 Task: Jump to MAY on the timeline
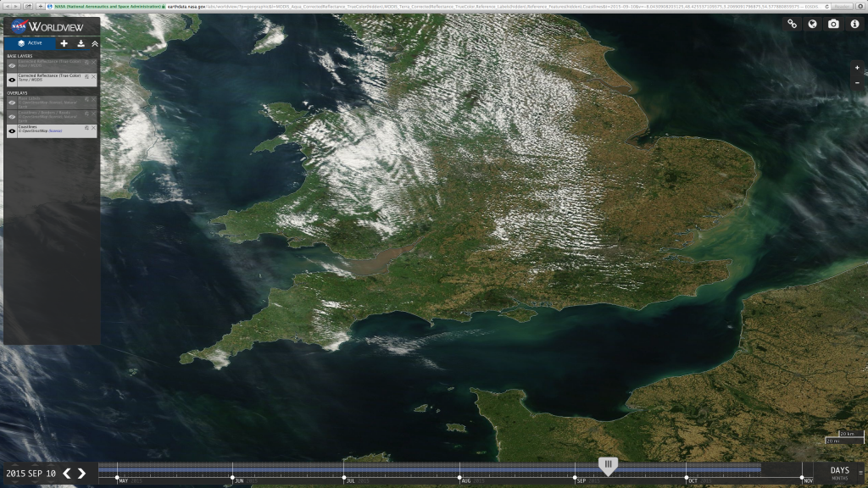123,481
